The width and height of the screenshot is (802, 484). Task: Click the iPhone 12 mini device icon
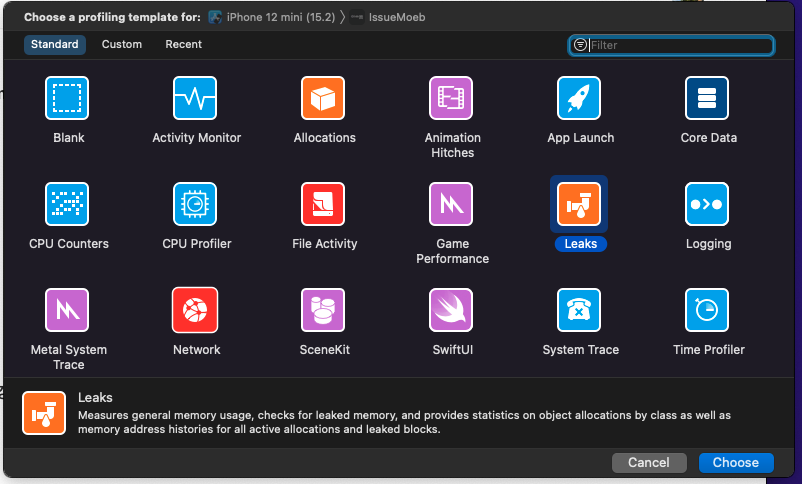[x=215, y=17]
